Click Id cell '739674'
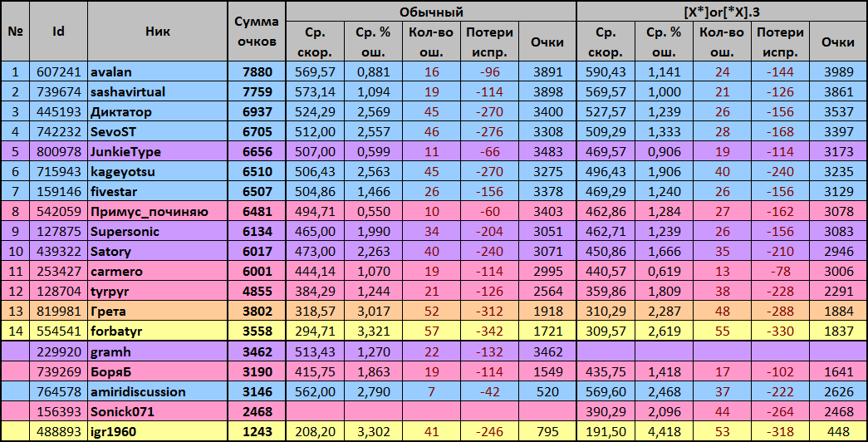Viewport: 868px width, 442px height. pyautogui.click(x=59, y=92)
